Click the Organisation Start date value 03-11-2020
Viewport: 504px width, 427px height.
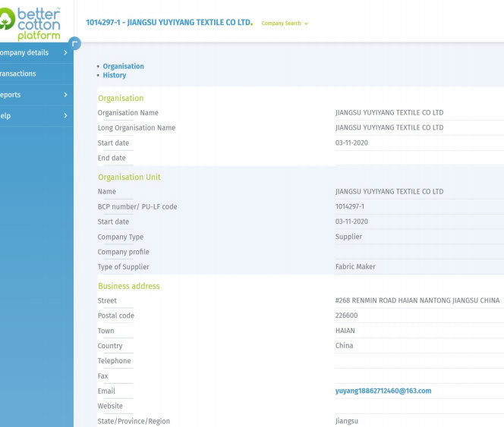coord(351,143)
